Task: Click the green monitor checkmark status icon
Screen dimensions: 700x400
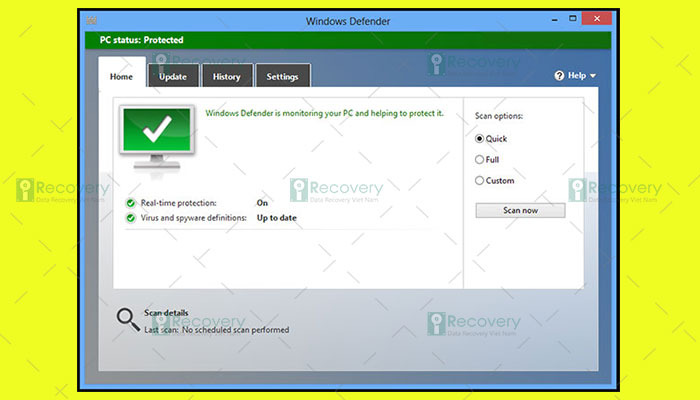Action: point(157,138)
